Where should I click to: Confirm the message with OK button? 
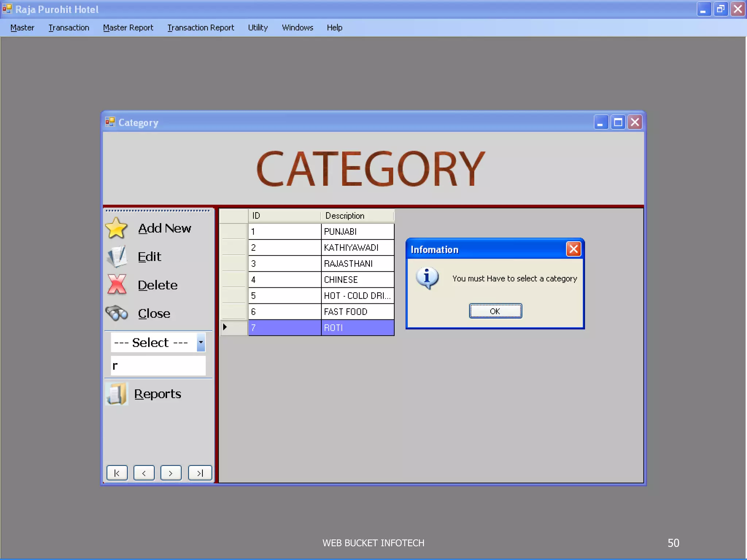(495, 311)
